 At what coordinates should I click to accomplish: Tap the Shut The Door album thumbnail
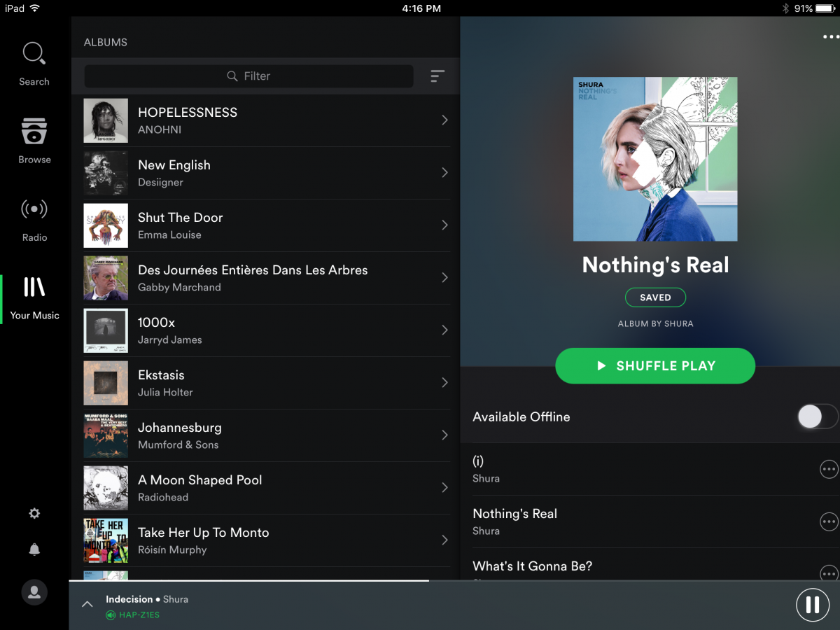106,225
